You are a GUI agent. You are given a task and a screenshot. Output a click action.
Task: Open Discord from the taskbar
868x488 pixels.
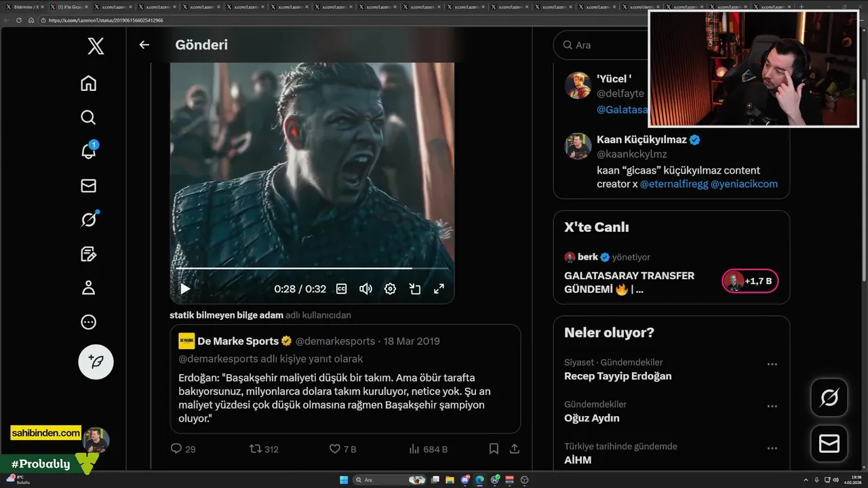pyautogui.click(x=465, y=480)
